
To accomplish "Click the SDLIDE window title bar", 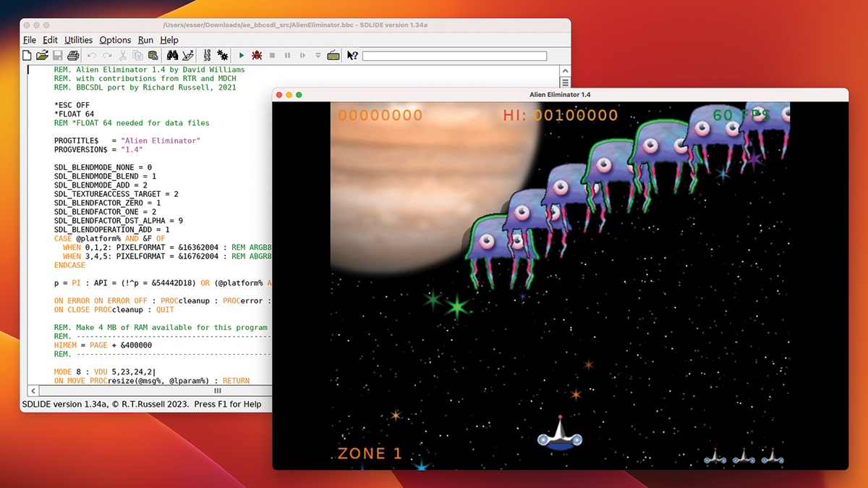I will coord(295,25).
